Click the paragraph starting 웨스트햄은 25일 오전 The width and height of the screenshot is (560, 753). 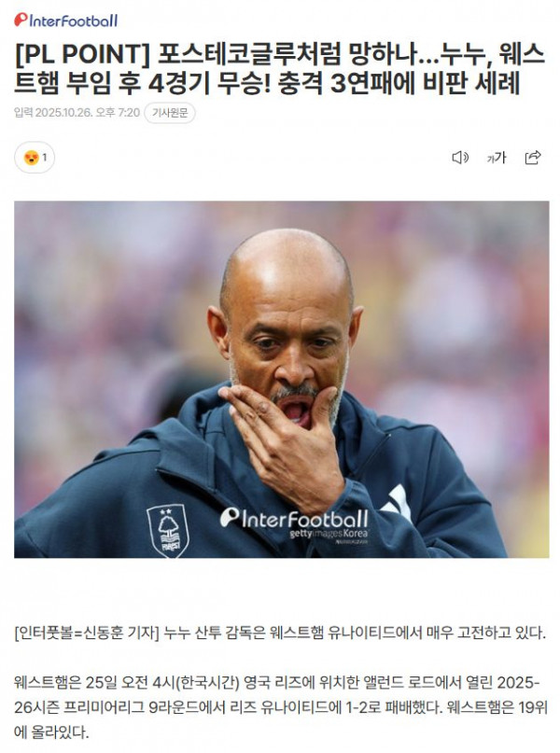281,707
